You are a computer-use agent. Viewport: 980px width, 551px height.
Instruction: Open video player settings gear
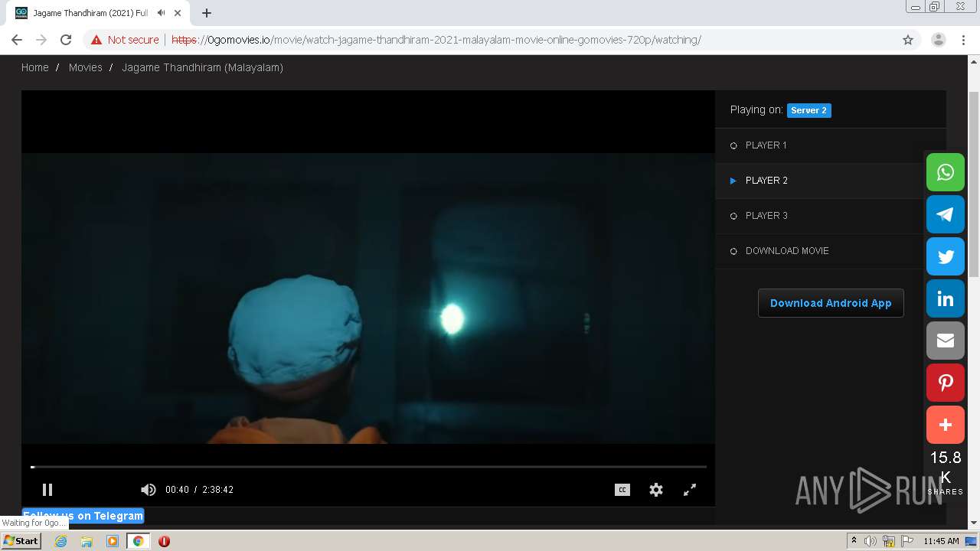pos(656,490)
